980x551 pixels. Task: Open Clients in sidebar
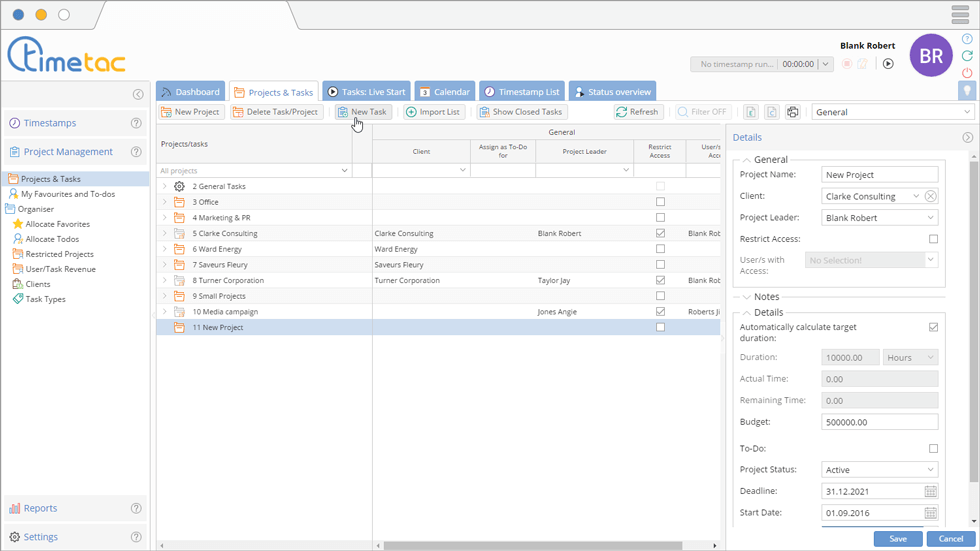click(x=31, y=284)
